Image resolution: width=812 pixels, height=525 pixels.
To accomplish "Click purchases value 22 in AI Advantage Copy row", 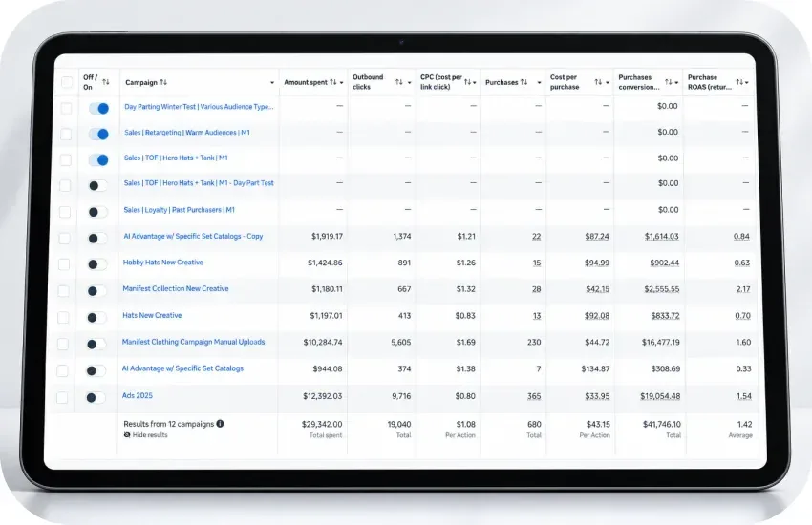I will [x=537, y=237].
